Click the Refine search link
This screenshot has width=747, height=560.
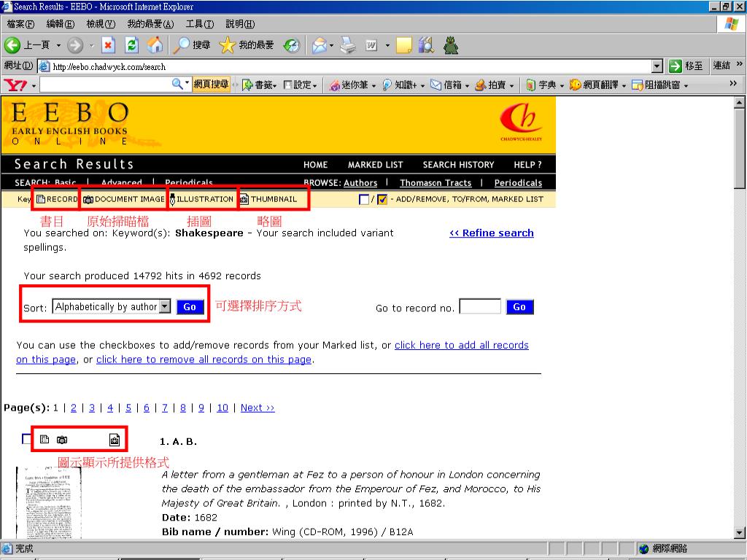[x=492, y=233]
